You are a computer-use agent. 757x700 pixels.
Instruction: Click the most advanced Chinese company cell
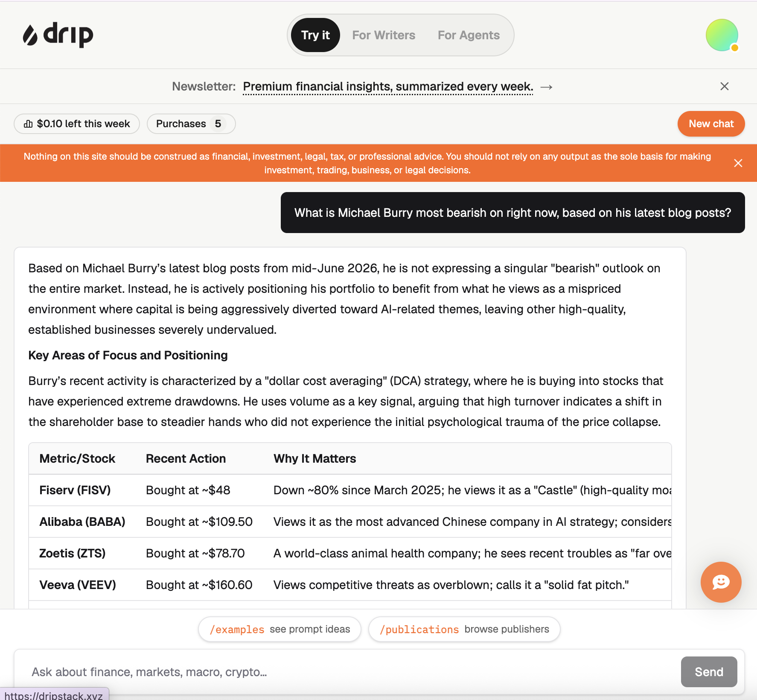click(467, 522)
